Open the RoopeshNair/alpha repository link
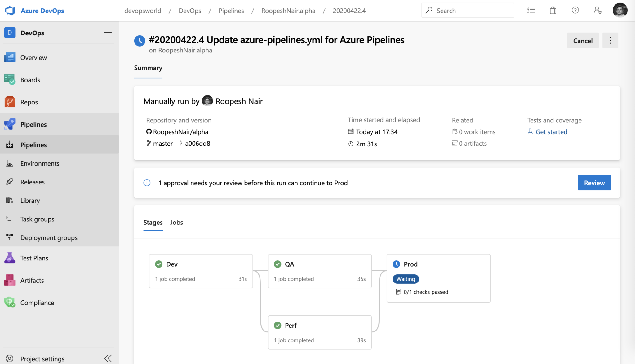 point(180,132)
